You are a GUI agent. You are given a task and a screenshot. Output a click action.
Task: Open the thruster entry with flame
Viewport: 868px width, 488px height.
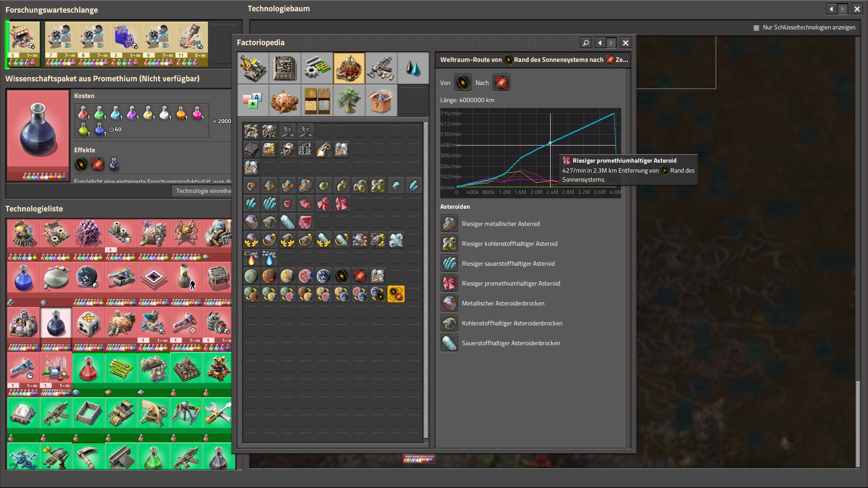[324, 150]
